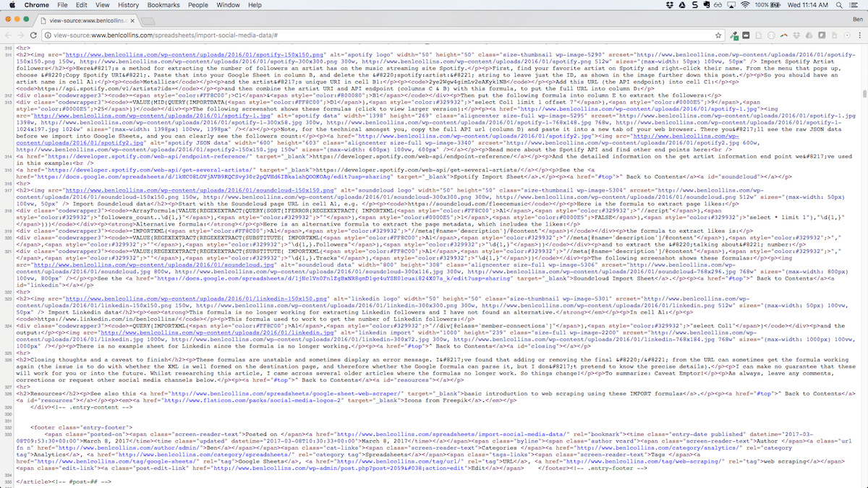Click the Ben profile button
This screenshot has width=868, height=488.
pos(858,19)
